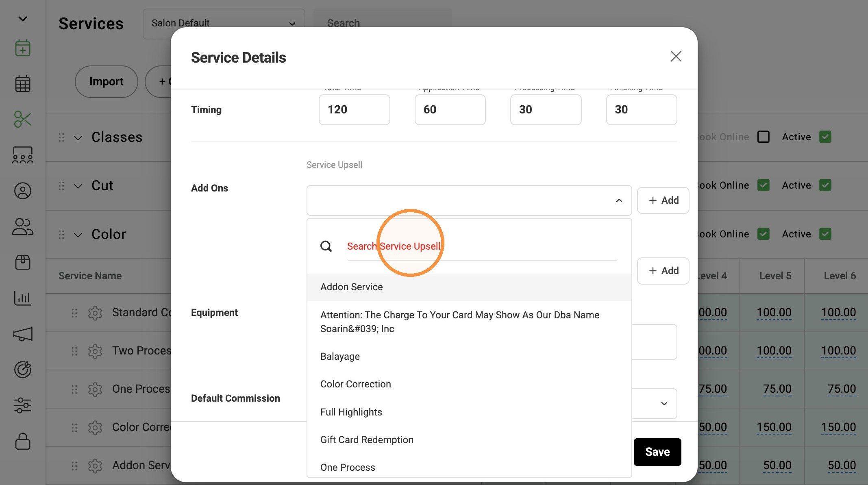This screenshot has height=485, width=868.
Task: Grab the drag handle of the Classes category
Action: (61, 137)
